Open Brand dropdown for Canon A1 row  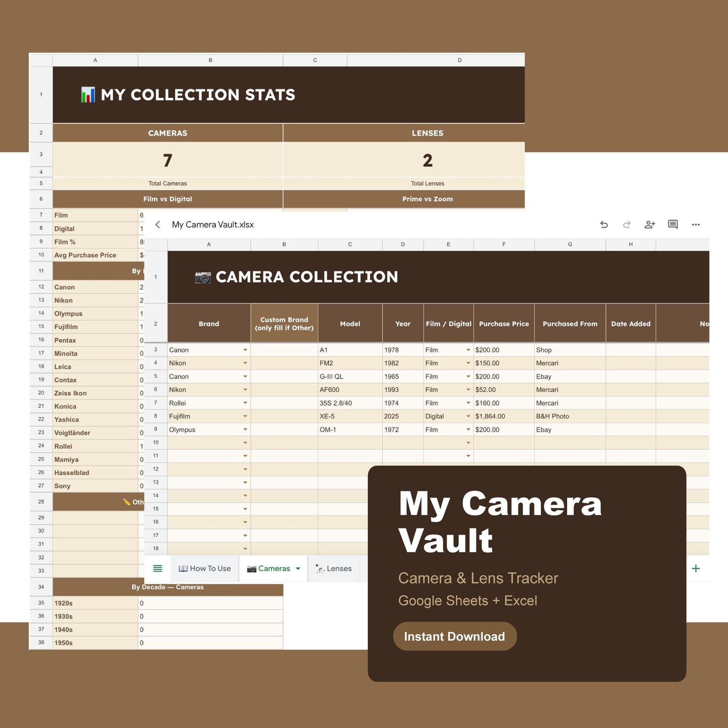point(245,350)
